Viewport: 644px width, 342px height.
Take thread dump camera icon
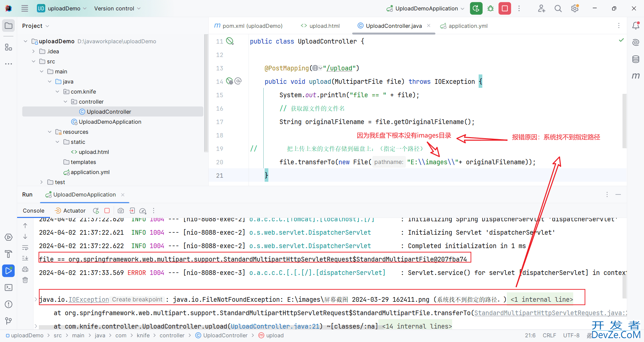pyautogui.click(x=121, y=211)
